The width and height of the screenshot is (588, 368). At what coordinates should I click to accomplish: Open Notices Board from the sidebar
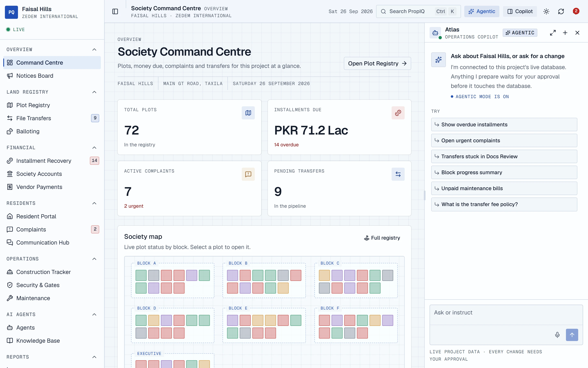[x=52, y=76]
